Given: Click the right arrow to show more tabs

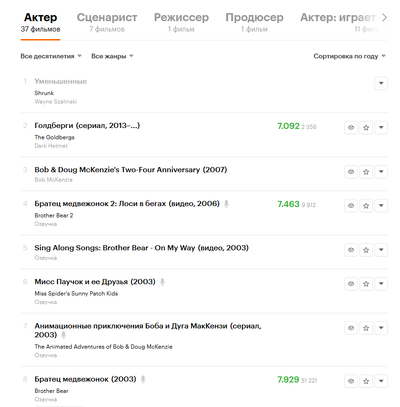Looking at the screenshot, I should 384,17.
